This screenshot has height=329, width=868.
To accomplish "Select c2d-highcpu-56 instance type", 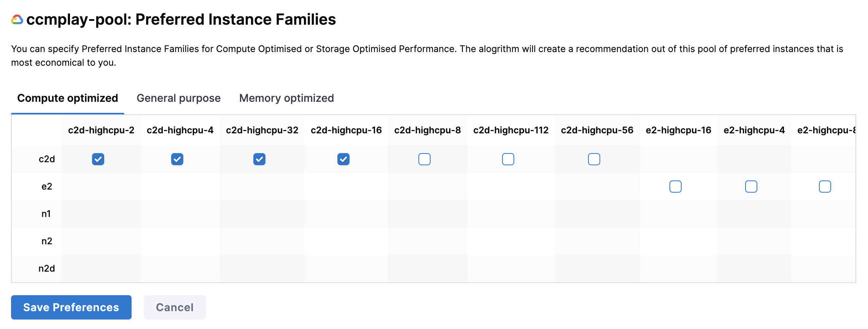I will point(594,159).
